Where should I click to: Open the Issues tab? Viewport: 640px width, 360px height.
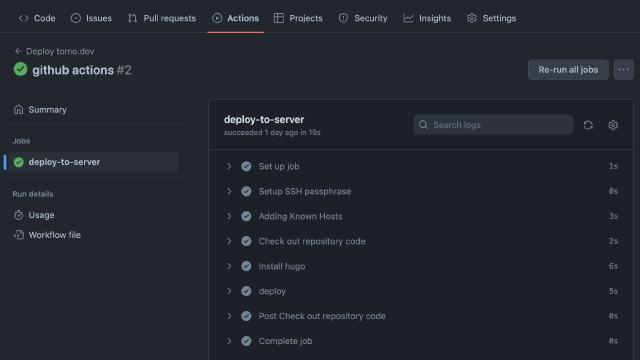91,18
